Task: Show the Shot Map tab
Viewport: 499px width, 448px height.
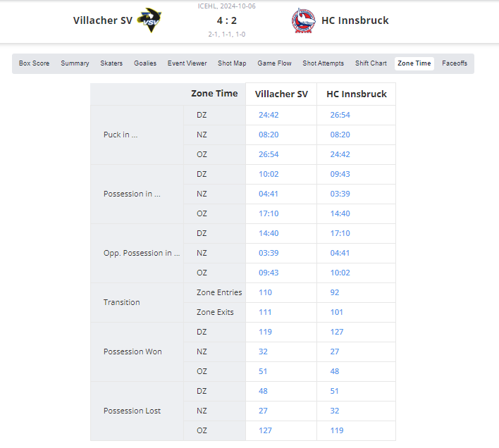Action: [x=232, y=63]
